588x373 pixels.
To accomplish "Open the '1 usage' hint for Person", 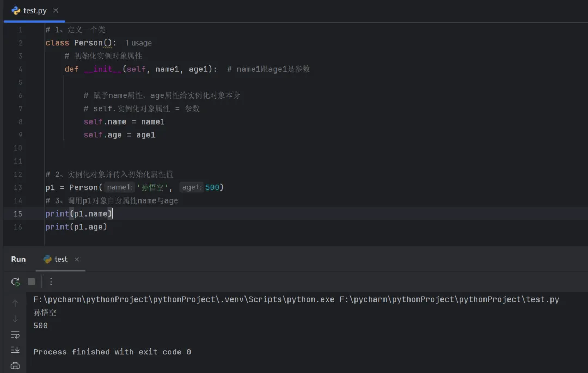I will click(x=138, y=43).
